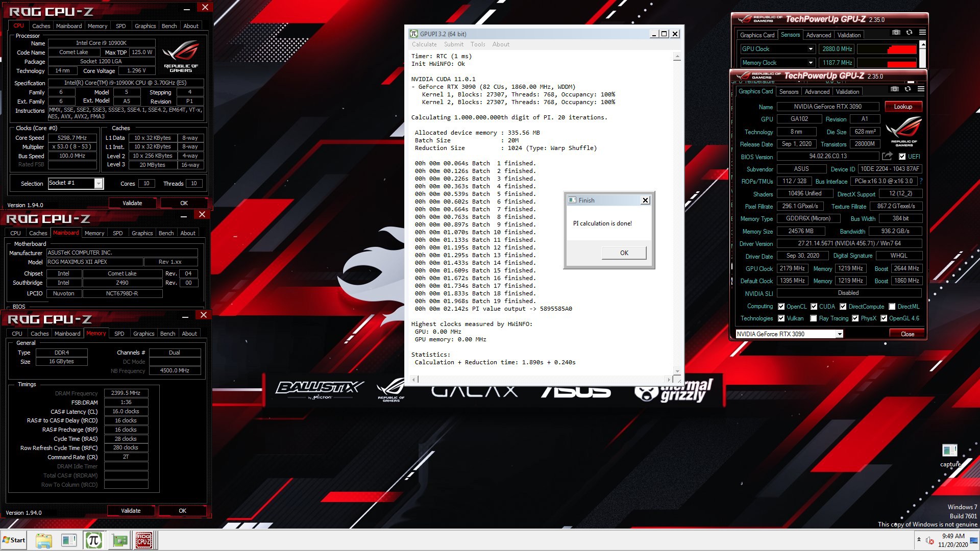The image size is (980, 551).
Task: Open the Socket #1 selection dropdown
Action: (99, 183)
